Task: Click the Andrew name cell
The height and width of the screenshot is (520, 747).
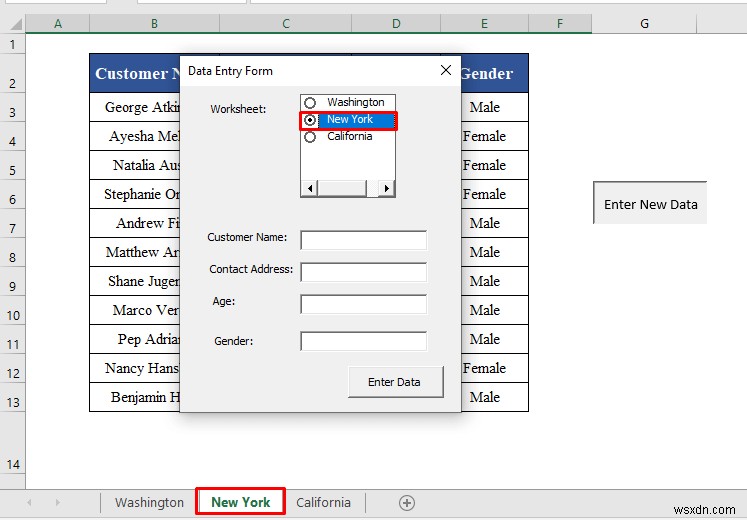Action: pyautogui.click(x=135, y=223)
